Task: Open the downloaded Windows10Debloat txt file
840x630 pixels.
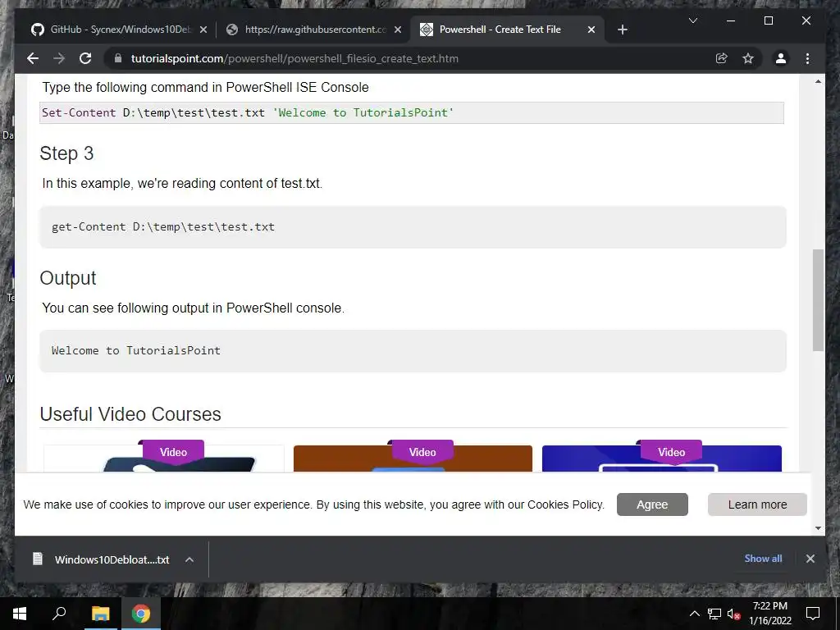Action: (x=112, y=559)
